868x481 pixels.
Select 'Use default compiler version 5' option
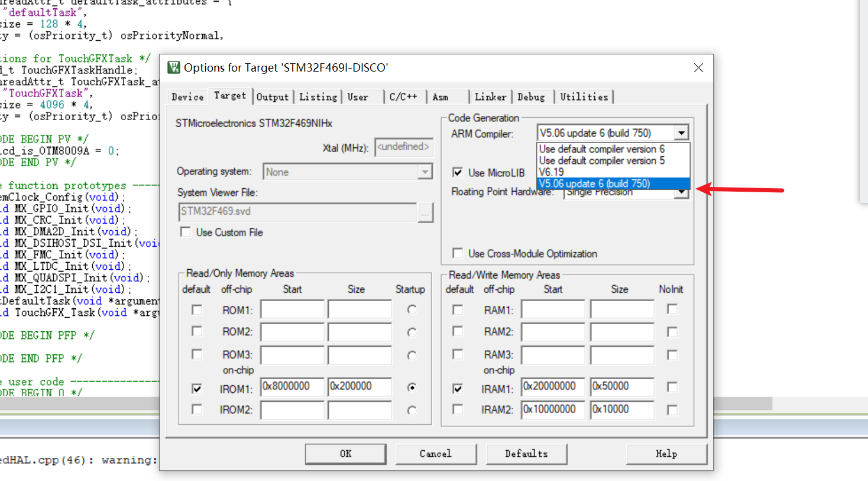click(613, 160)
